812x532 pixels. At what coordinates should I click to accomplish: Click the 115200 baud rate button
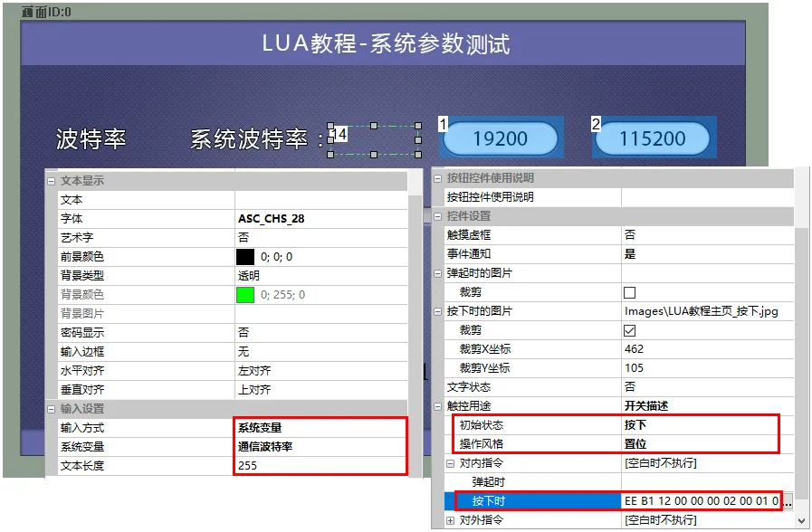(654, 138)
